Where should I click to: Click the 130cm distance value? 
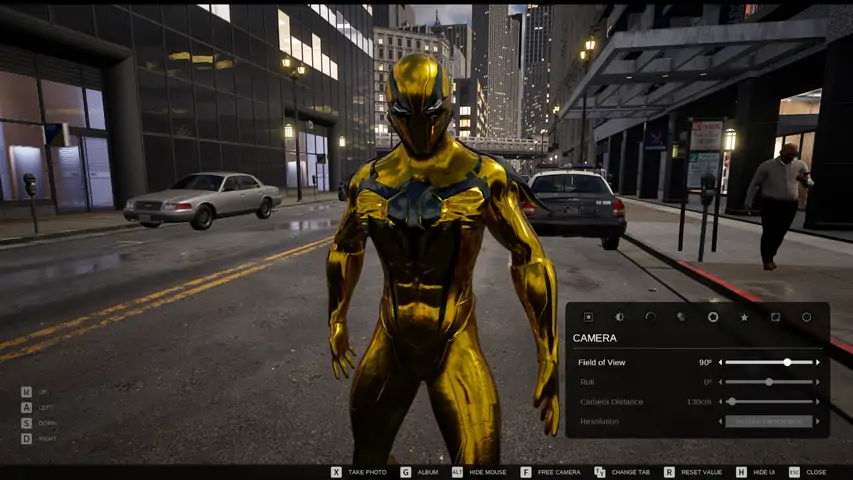click(699, 402)
